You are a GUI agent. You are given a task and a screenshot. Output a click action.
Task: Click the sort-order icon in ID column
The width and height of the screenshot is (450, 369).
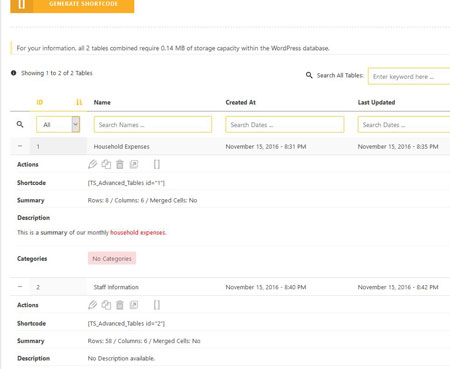point(79,102)
